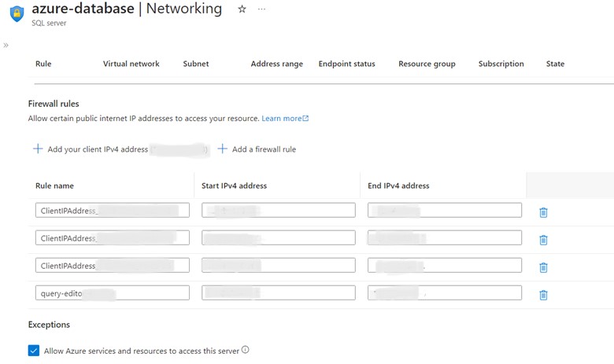Click info icon beside Allow Azure services
The width and height of the screenshot is (614, 364).
click(x=246, y=350)
